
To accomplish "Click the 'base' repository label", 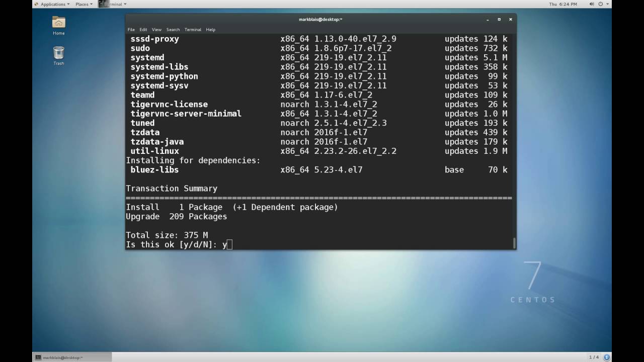I will (x=454, y=170).
